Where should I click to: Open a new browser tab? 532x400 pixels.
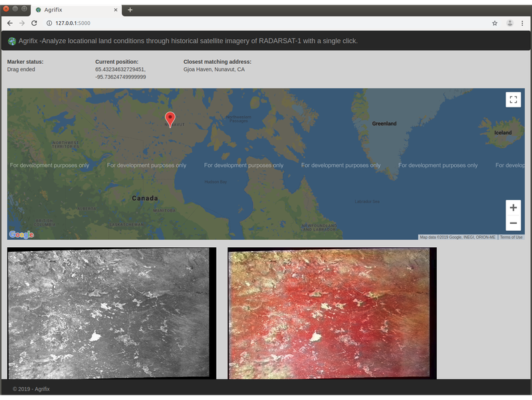point(130,10)
